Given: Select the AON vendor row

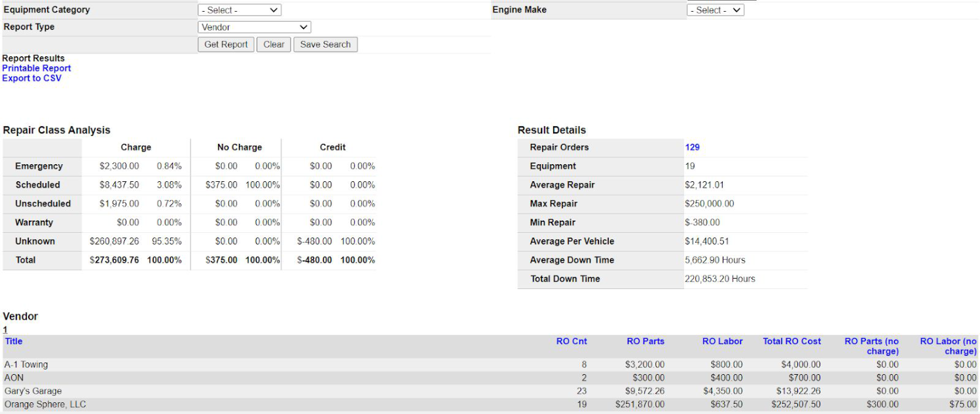Looking at the screenshot, I should pyautogui.click(x=491, y=378).
